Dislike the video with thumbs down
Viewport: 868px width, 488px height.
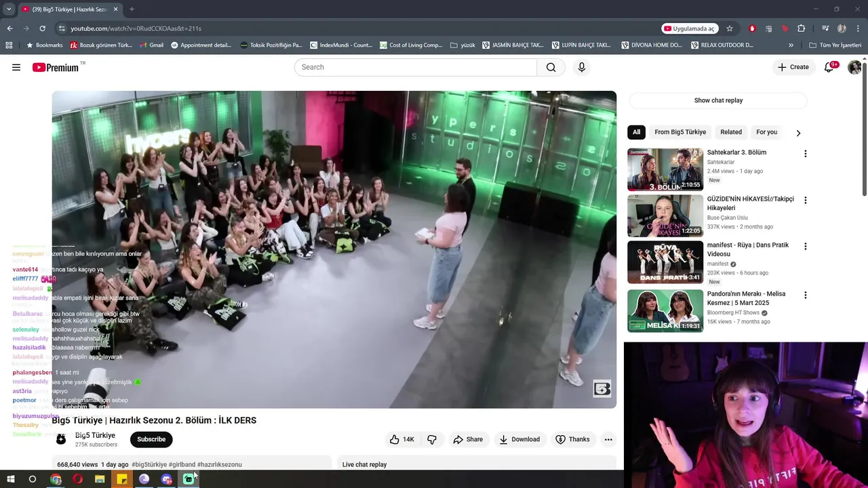point(432,439)
